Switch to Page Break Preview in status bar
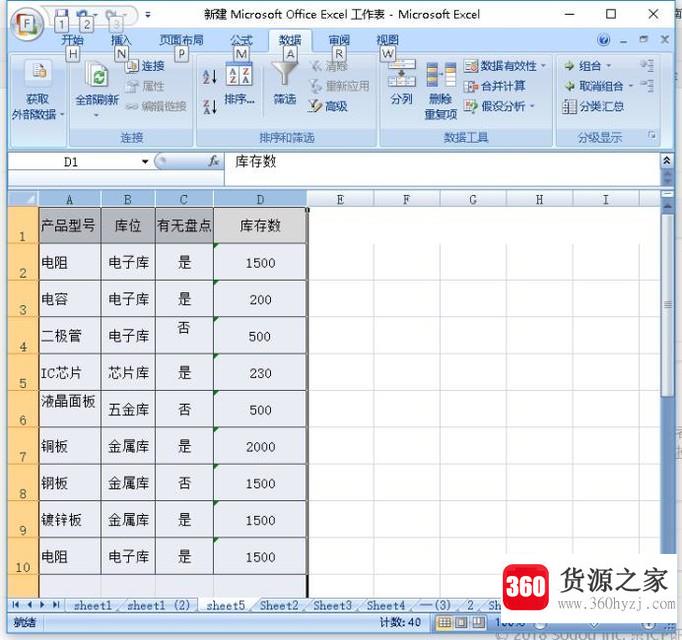The height and width of the screenshot is (640, 682). click(478, 623)
